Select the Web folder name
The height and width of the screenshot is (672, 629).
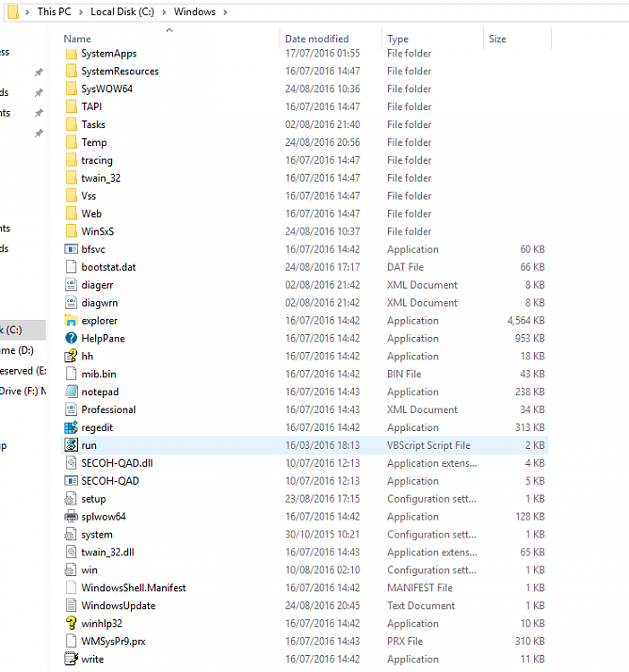[x=91, y=213]
